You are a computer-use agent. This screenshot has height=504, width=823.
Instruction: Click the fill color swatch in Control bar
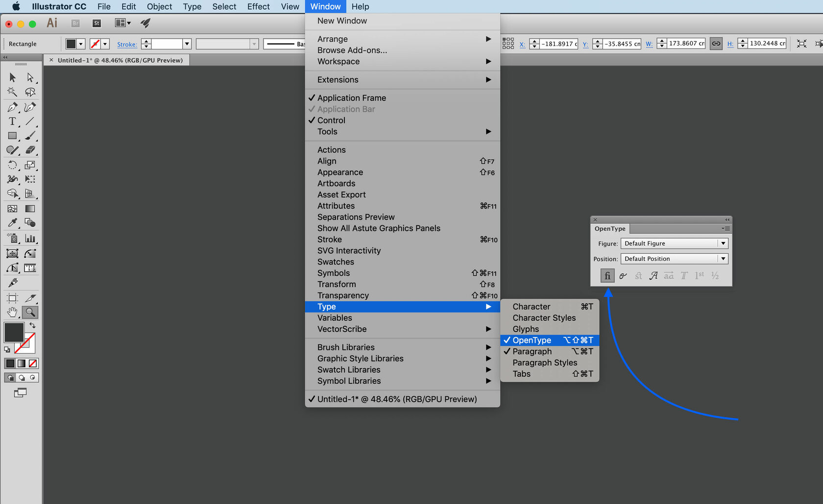71,44
